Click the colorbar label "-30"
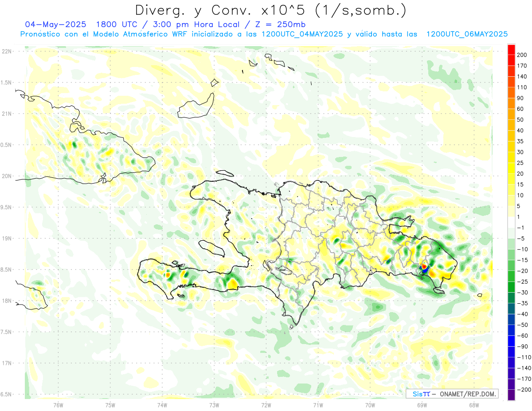 click(x=523, y=292)
